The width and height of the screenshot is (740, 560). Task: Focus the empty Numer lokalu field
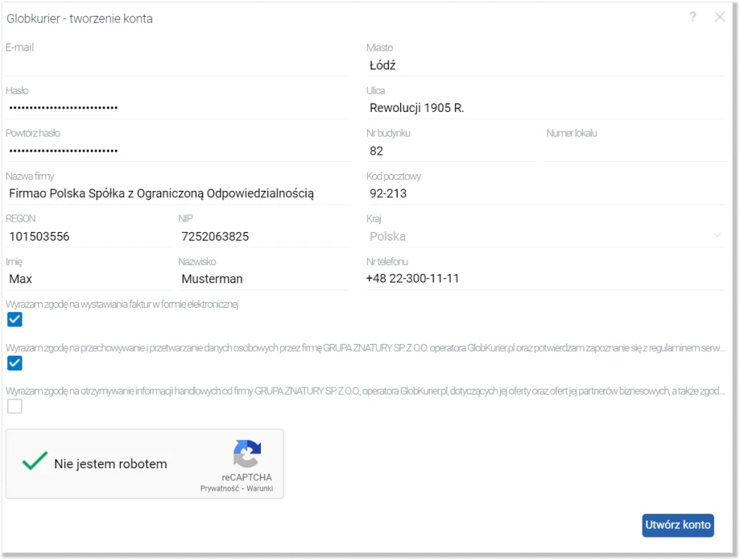(x=636, y=151)
